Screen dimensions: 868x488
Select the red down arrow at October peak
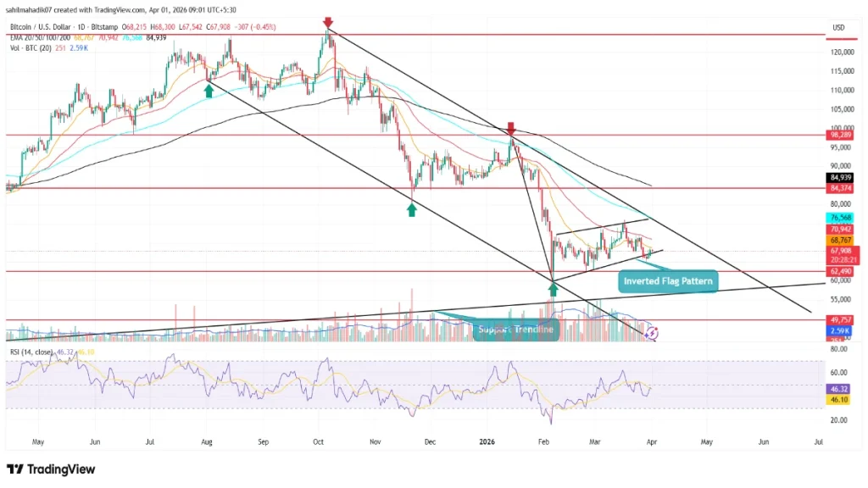click(327, 23)
